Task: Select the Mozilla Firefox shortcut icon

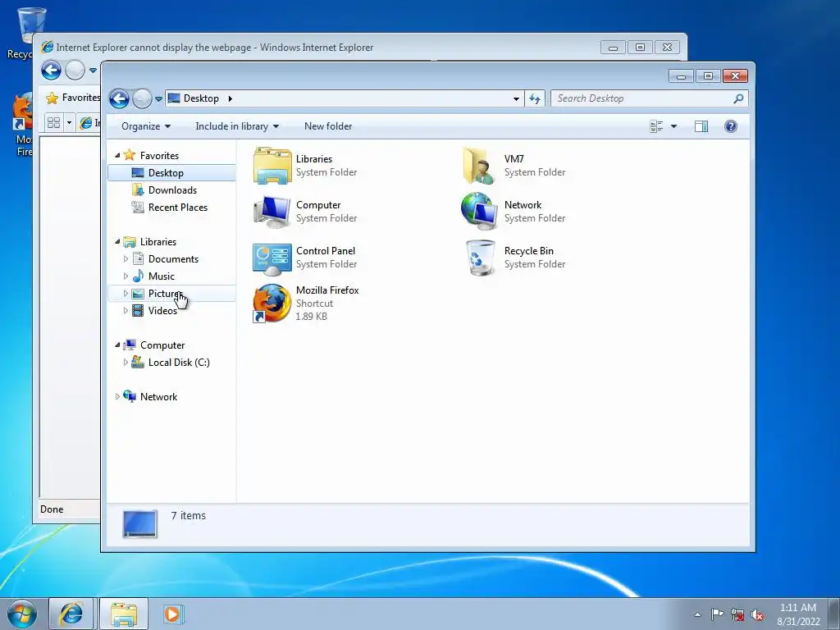Action: point(272,304)
